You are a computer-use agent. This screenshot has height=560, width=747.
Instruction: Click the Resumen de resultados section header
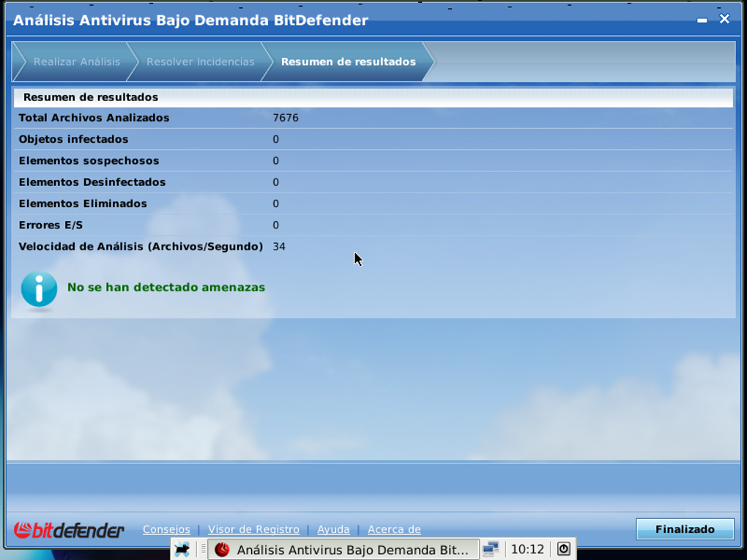[x=373, y=97]
